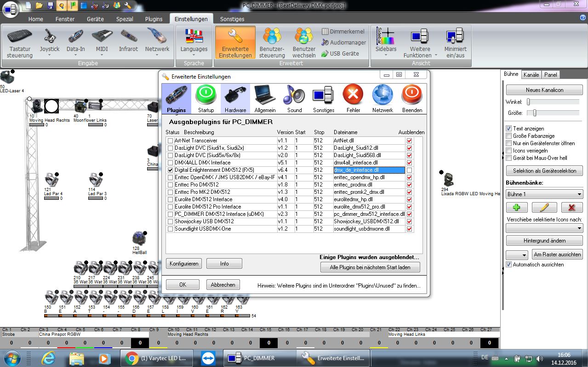The image size is (588, 367).
Task: Open the Sidebars dropdown
Action: click(x=386, y=43)
